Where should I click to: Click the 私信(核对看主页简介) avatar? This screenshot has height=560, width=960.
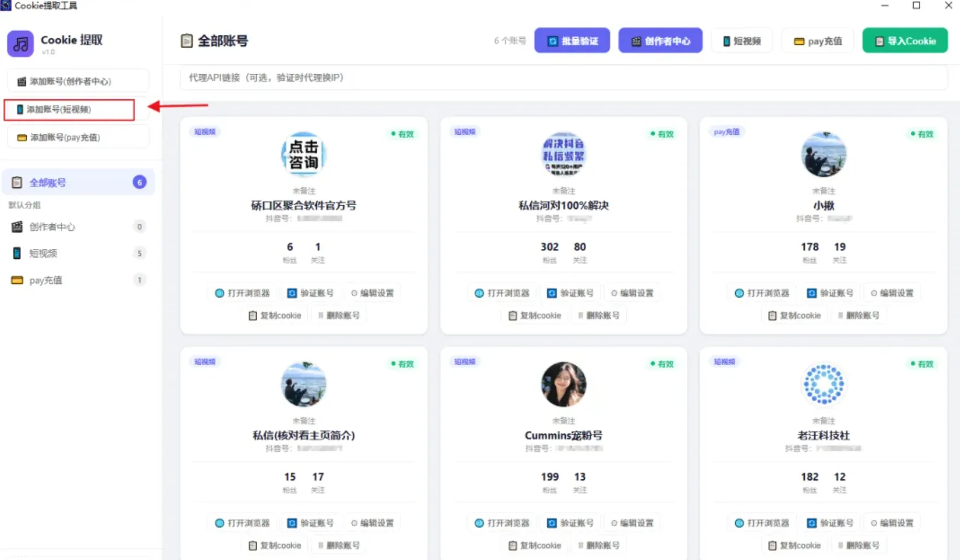(x=304, y=384)
